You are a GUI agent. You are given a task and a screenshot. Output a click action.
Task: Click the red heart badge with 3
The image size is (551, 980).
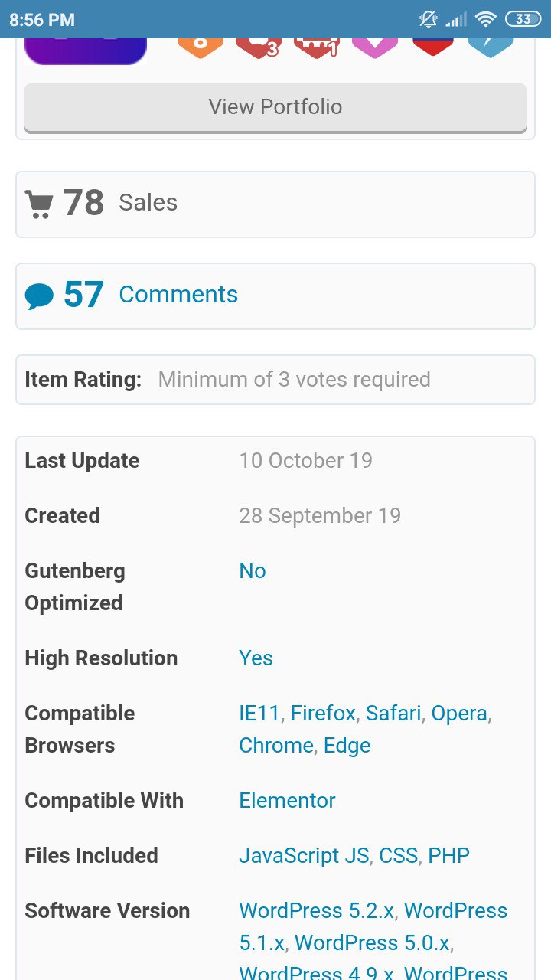259,47
